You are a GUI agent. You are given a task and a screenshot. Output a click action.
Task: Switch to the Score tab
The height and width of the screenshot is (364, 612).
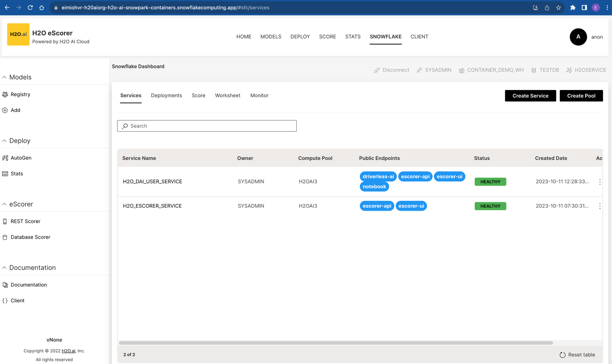tap(198, 96)
